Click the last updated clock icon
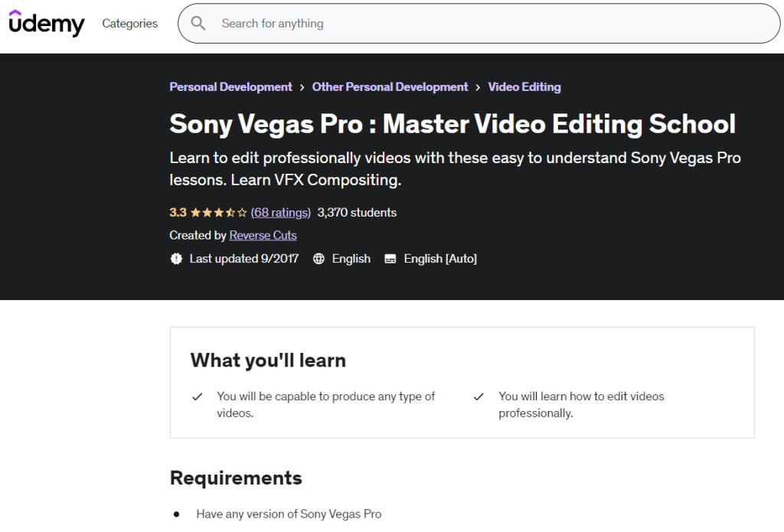This screenshot has width=784, height=532. coord(176,259)
